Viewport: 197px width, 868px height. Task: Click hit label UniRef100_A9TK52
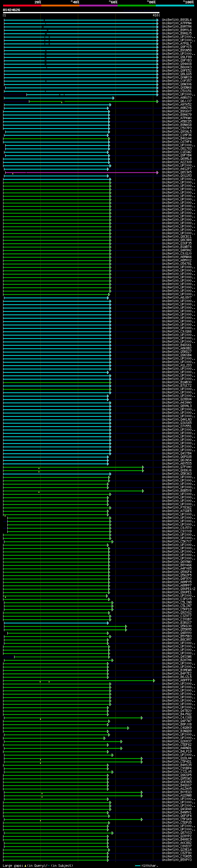coord(177,104)
